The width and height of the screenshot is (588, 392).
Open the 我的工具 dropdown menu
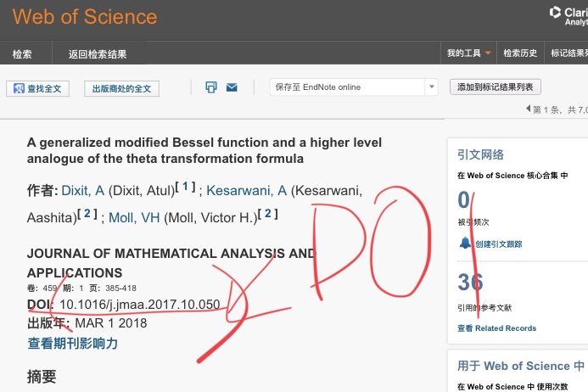[x=468, y=53]
